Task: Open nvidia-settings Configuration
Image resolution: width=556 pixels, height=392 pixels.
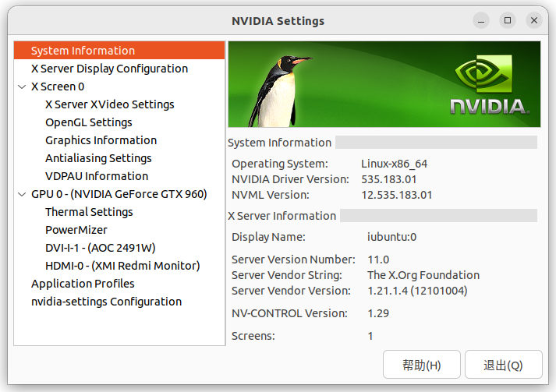Action: click(119, 302)
